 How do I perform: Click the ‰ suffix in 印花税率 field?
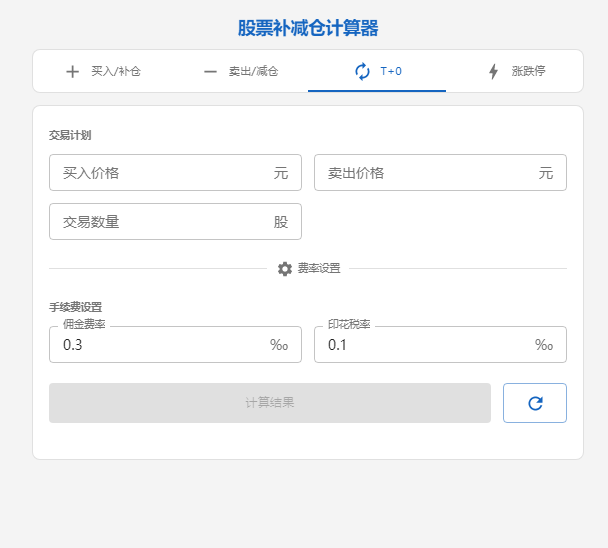click(544, 345)
